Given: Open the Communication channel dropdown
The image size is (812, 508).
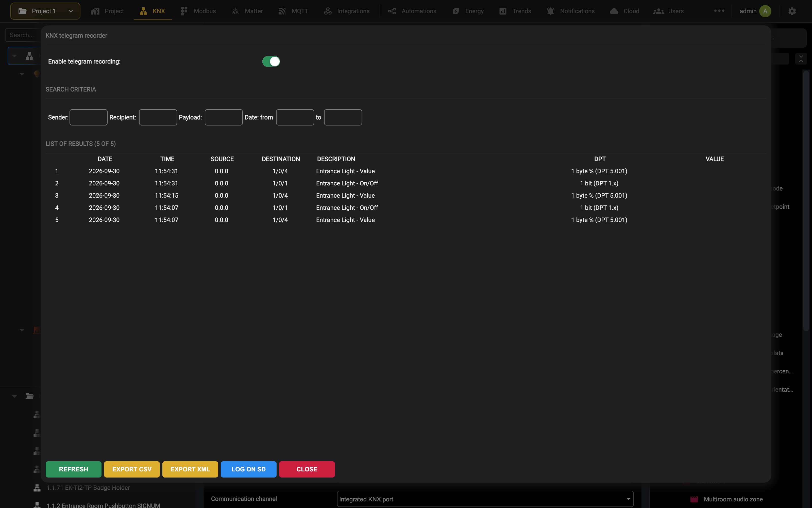Looking at the screenshot, I should coord(485,499).
